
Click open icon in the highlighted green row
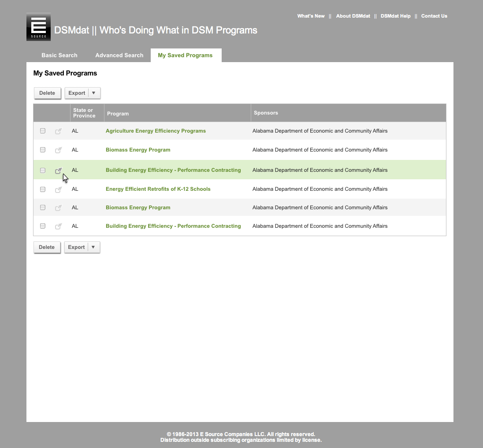(58, 170)
